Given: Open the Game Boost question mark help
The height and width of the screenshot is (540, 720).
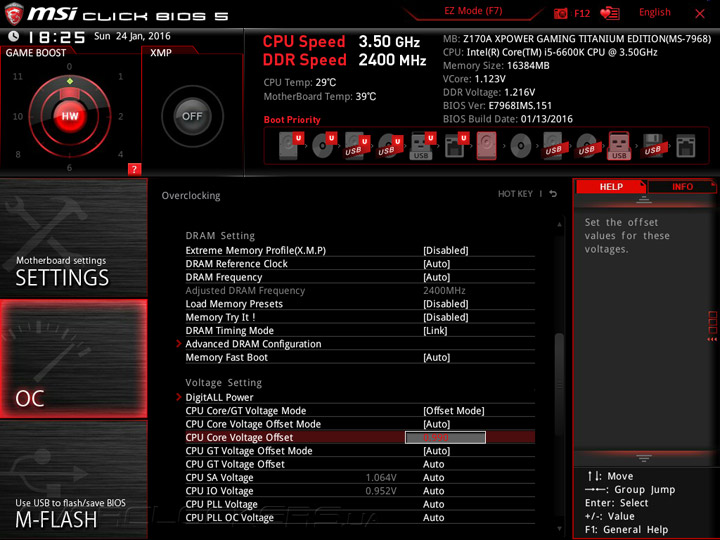Looking at the screenshot, I should coord(134,169).
